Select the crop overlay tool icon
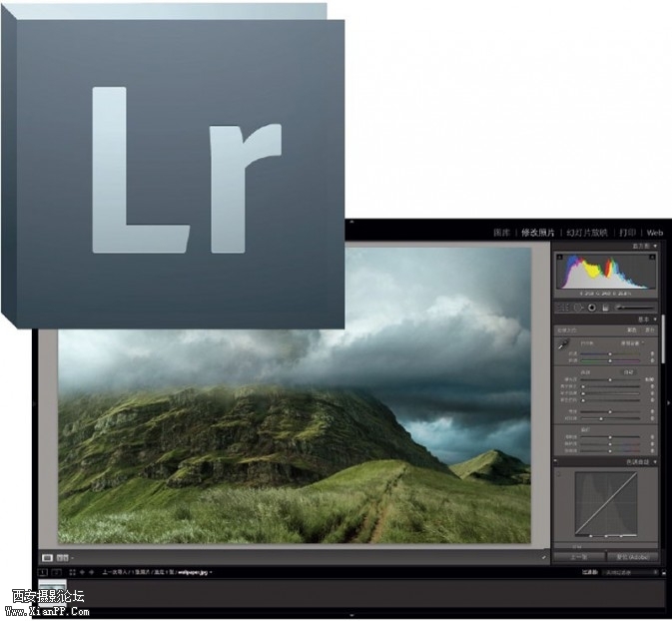672x621 pixels. [x=564, y=308]
